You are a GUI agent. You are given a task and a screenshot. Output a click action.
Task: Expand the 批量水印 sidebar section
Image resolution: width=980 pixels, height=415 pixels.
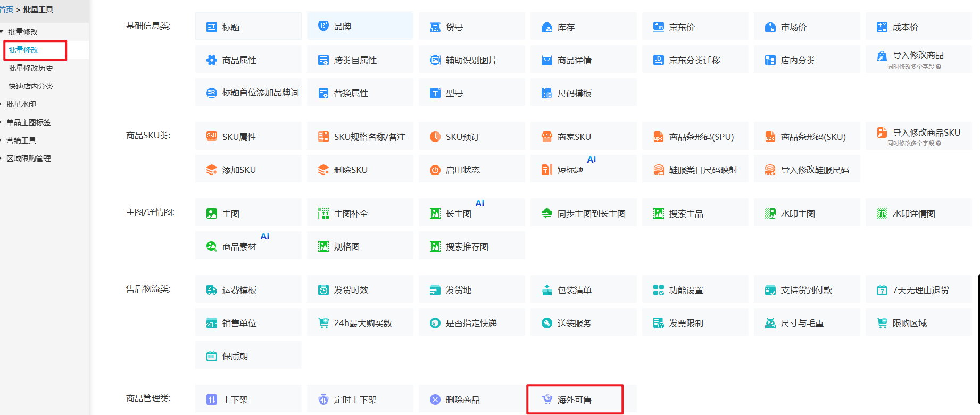pos(21,104)
